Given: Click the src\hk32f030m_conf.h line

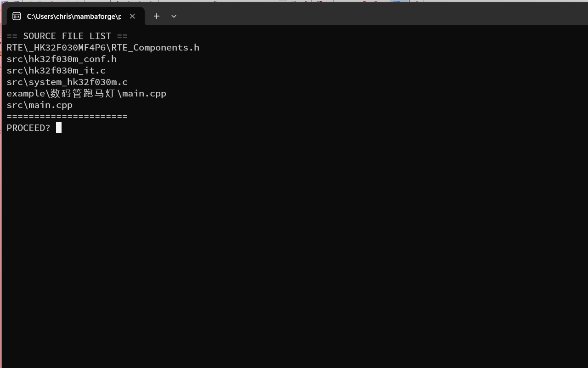Looking at the screenshot, I should coord(62,59).
